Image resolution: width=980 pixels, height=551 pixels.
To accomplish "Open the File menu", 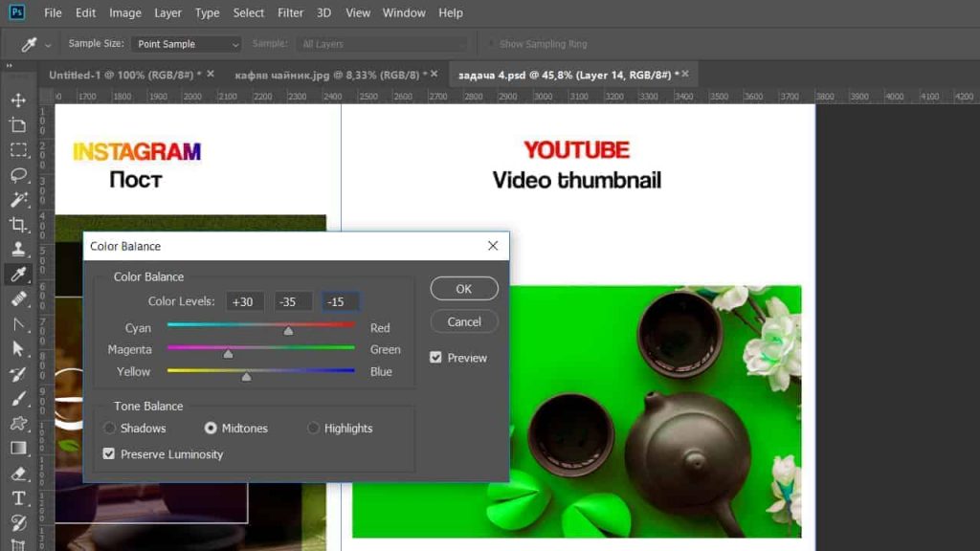I will 53,12.
